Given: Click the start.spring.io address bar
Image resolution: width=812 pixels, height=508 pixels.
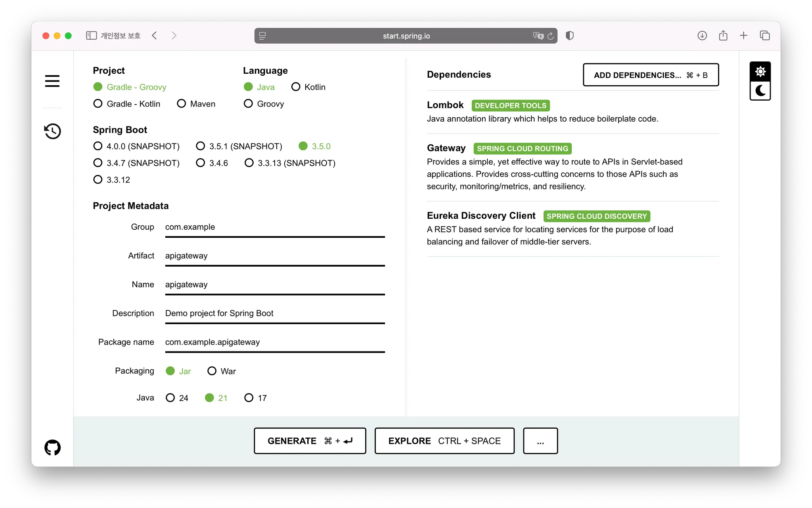Looking at the screenshot, I should point(406,36).
